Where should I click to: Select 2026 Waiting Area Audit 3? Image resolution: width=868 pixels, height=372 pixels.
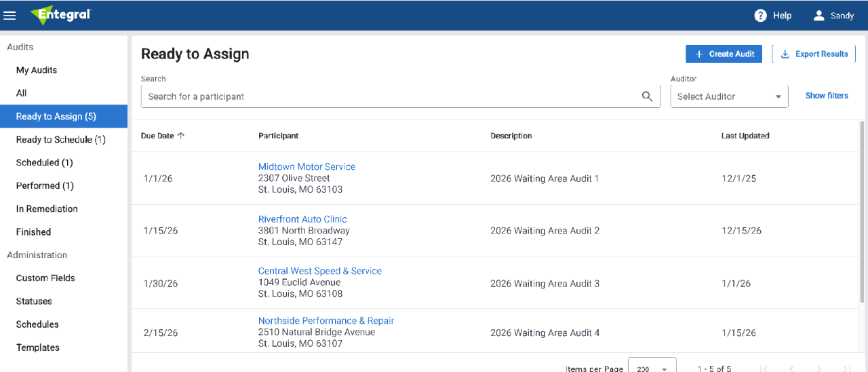coord(545,283)
